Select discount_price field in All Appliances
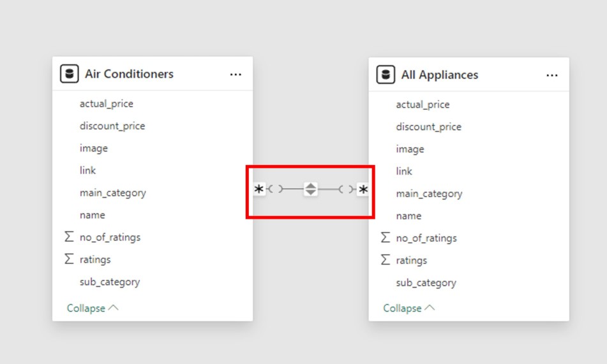 [428, 127]
